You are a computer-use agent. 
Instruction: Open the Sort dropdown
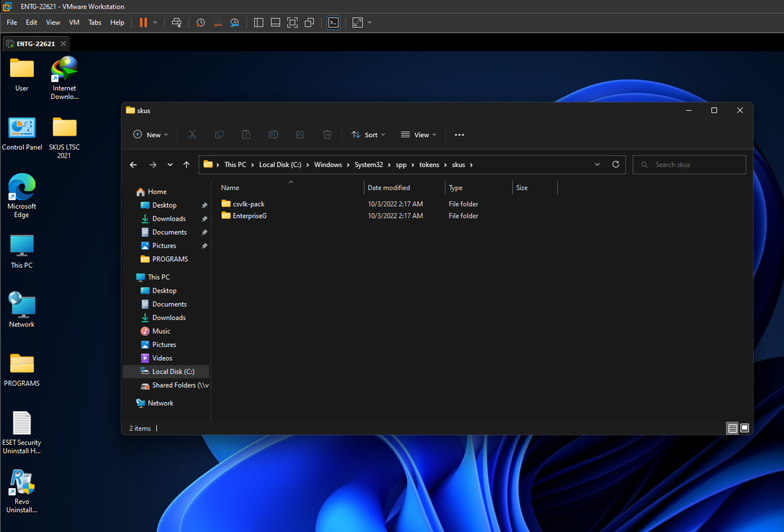pos(368,134)
